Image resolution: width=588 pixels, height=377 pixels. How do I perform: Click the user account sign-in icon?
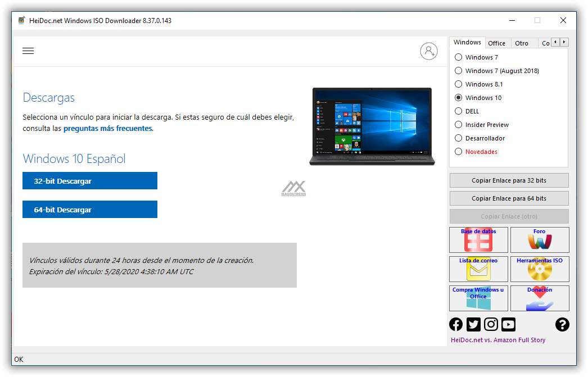pyautogui.click(x=428, y=51)
